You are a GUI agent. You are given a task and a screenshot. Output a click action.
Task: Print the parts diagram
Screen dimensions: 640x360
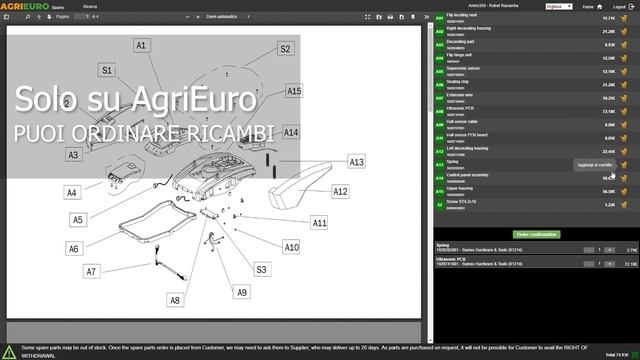[390, 17]
